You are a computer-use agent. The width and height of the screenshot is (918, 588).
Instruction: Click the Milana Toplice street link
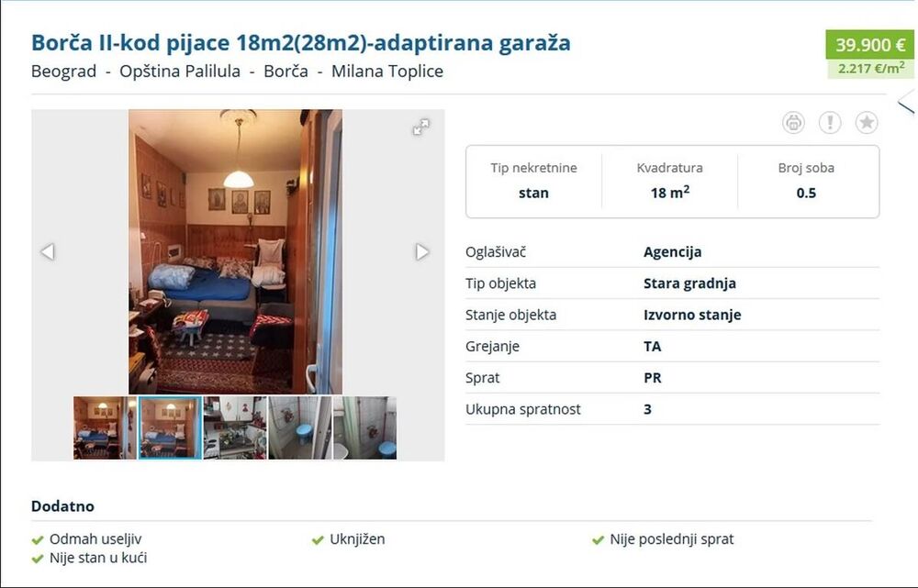pos(387,72)
